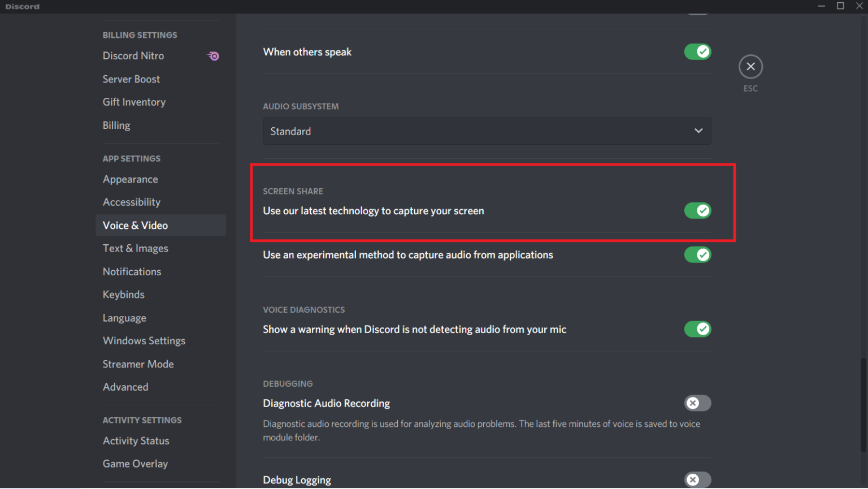Select Billing in the sidebar
Screen dimensions: 868x489
[x=116, y=125]
